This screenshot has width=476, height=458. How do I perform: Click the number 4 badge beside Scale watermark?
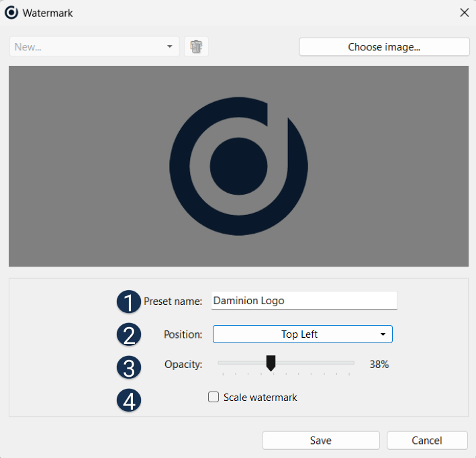(x=129, y=400)
